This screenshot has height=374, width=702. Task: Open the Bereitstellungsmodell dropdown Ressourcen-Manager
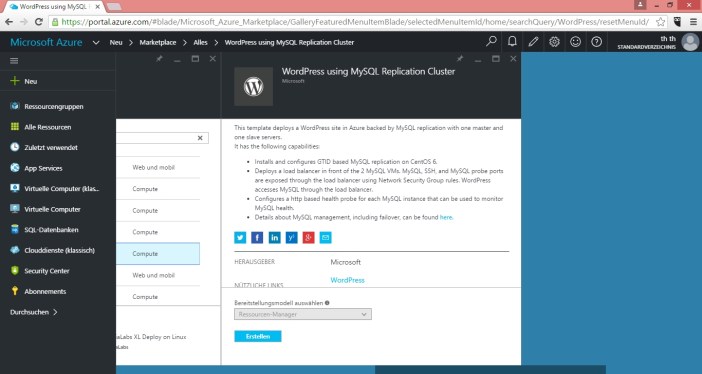point(303,314)
